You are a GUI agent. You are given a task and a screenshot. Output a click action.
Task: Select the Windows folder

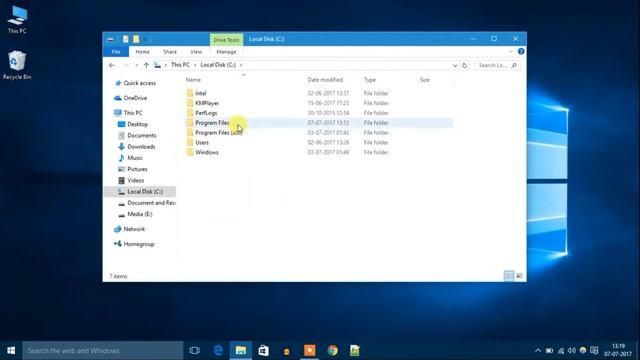coord(207,152)
